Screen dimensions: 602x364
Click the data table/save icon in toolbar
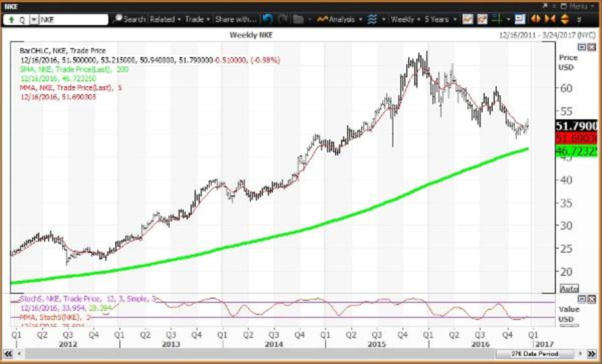[x=520, y=19]
